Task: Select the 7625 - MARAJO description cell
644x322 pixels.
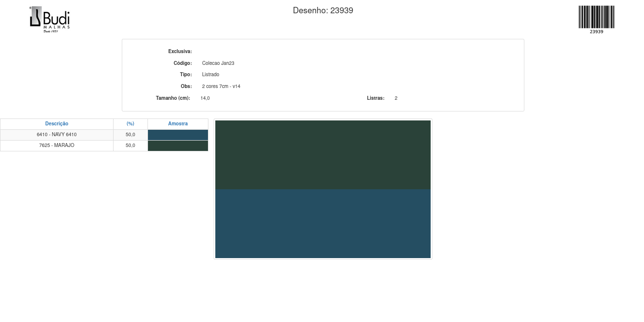Action: tap(57, 146)
